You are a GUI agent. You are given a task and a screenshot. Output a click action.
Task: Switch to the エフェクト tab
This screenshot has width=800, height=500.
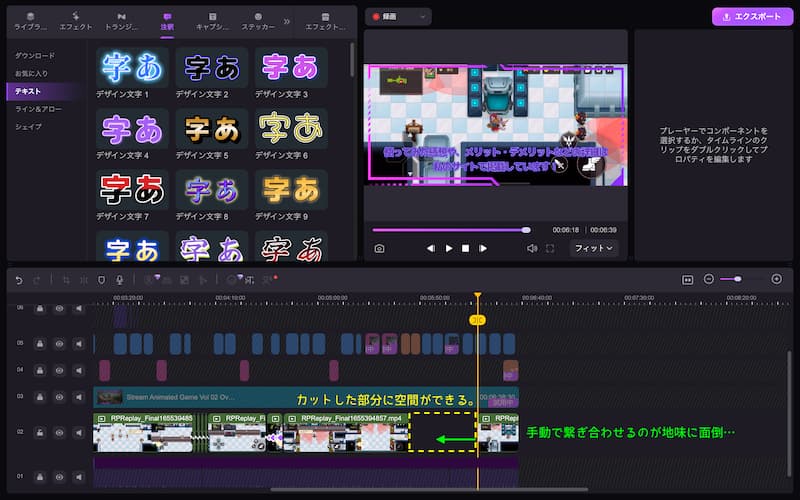pos(76,21)
